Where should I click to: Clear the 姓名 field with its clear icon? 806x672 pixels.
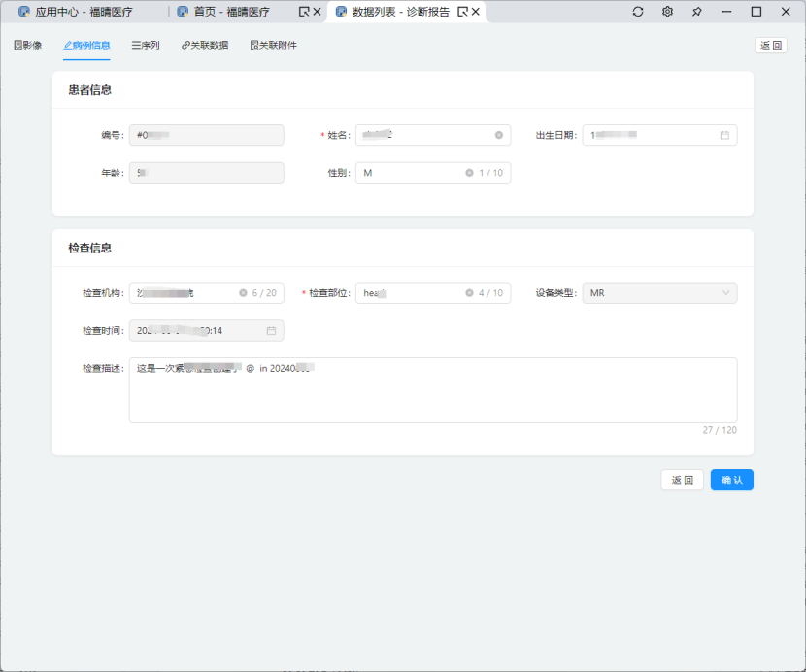[499, 136]
